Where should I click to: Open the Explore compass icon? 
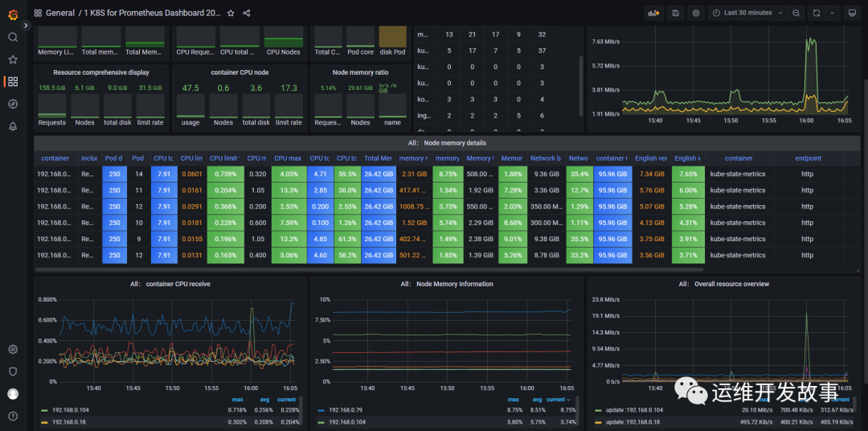click(x=13, y=105)
